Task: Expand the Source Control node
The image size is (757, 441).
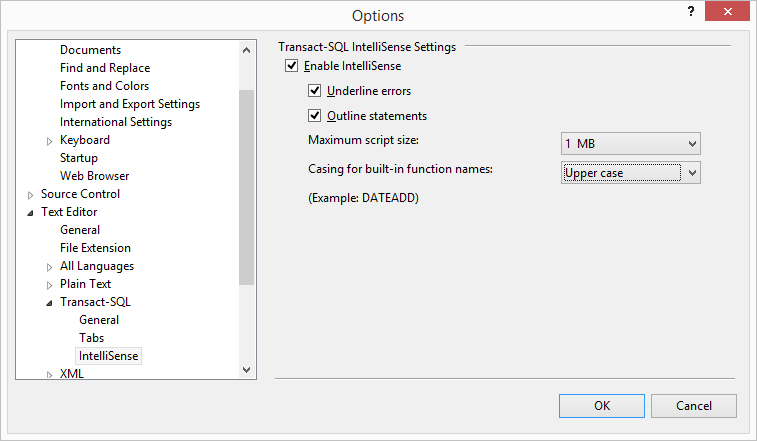Action: click(31, 195)
